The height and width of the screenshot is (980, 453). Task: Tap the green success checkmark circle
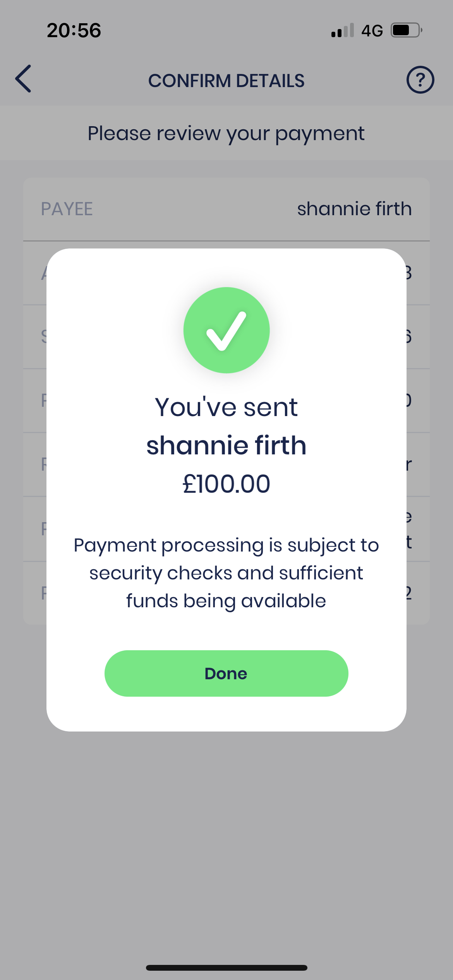coord(226,330)
